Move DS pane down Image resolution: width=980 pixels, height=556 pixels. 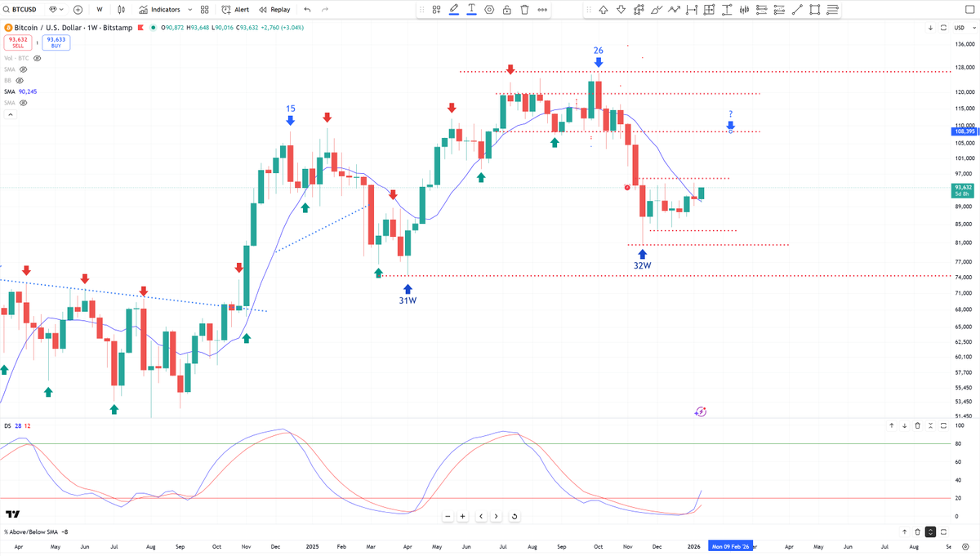click(904, 425)
